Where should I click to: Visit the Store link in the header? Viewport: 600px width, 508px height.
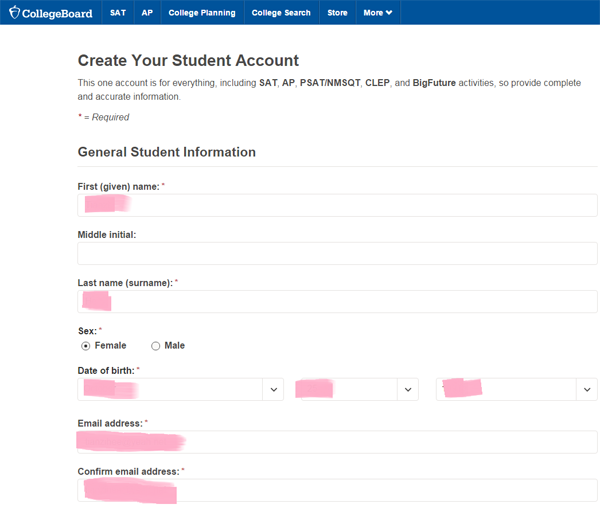click(337, 13)
